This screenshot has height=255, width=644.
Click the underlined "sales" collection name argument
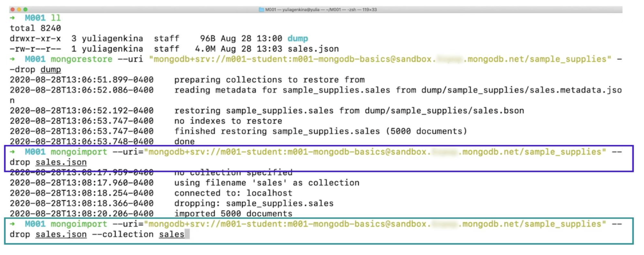point(172,235)
